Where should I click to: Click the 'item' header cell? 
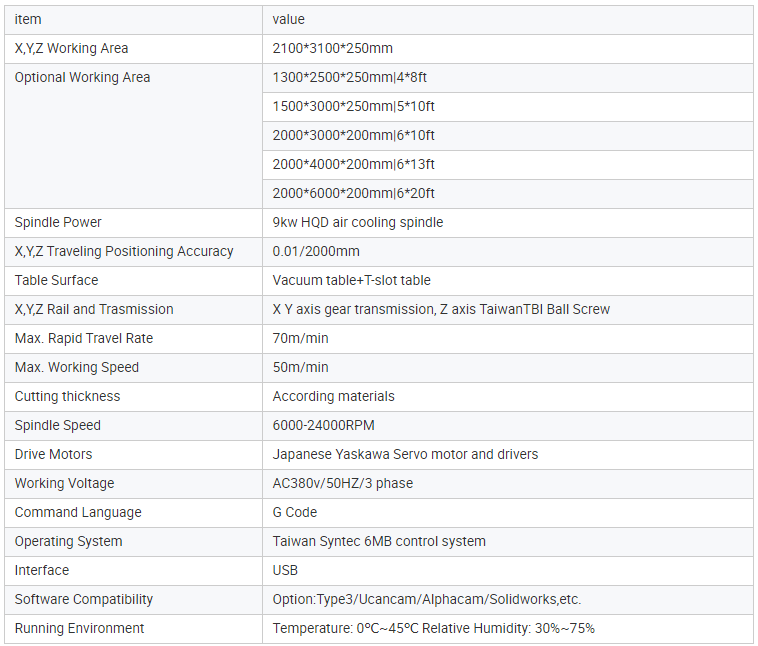pos(28,19)
